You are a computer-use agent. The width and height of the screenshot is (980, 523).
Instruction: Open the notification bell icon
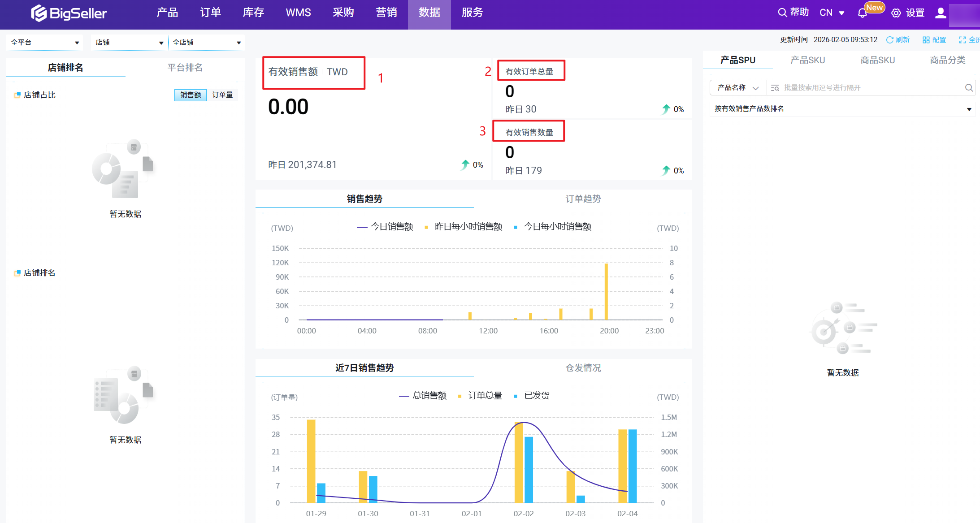pyautogui.click(x=862, y=13)
